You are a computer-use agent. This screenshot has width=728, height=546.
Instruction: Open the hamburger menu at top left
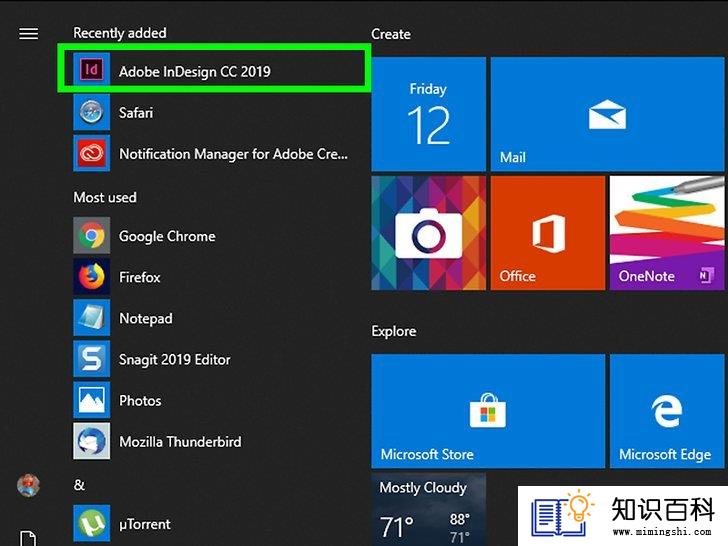click(x=28, y=33)
